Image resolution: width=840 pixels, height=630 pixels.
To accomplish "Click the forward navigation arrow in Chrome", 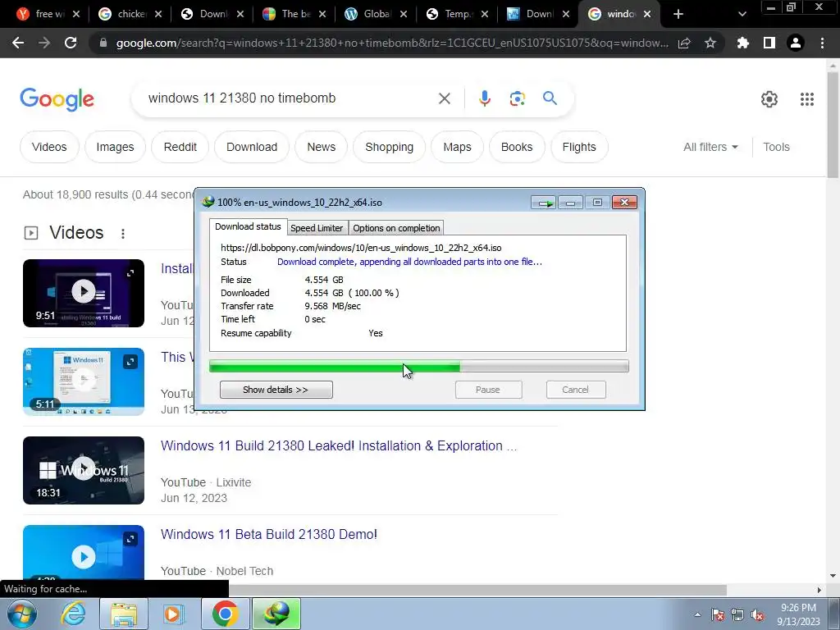I will [x=44, y=43].
